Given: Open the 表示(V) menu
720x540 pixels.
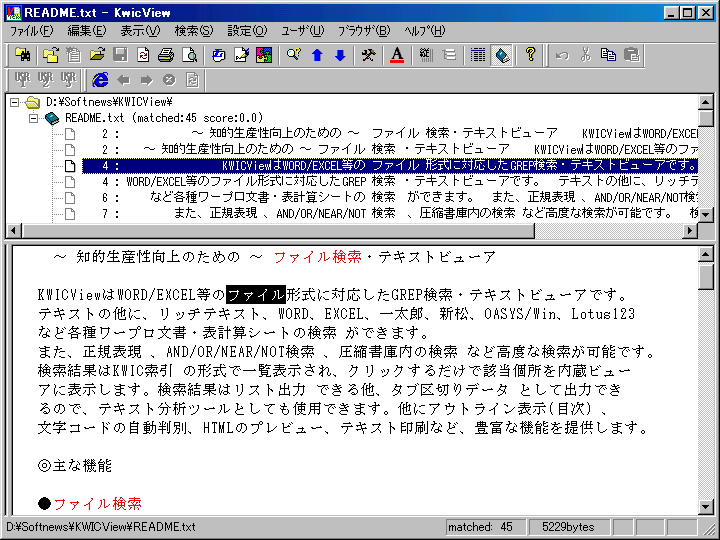Looking at the screenshot, I should click(x=140, y=31).
